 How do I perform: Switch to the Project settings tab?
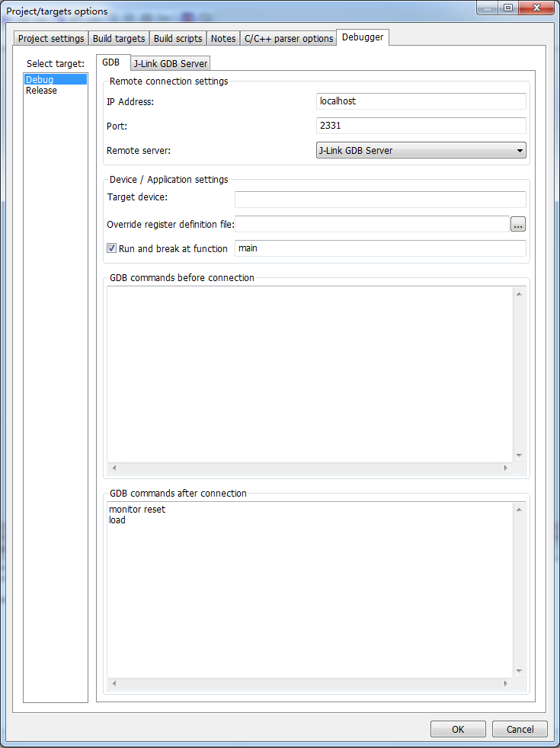[x=51, y=39]
